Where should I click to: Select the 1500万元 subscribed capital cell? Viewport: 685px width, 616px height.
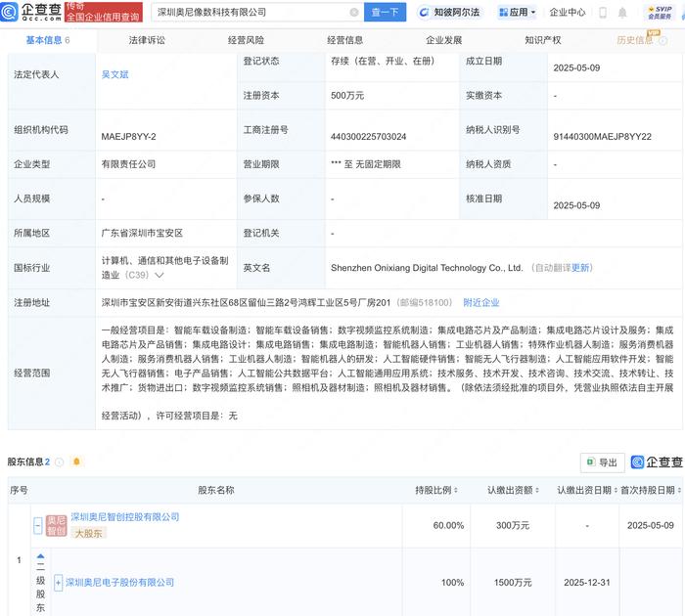pyautogui.click(x=513, y=583)
